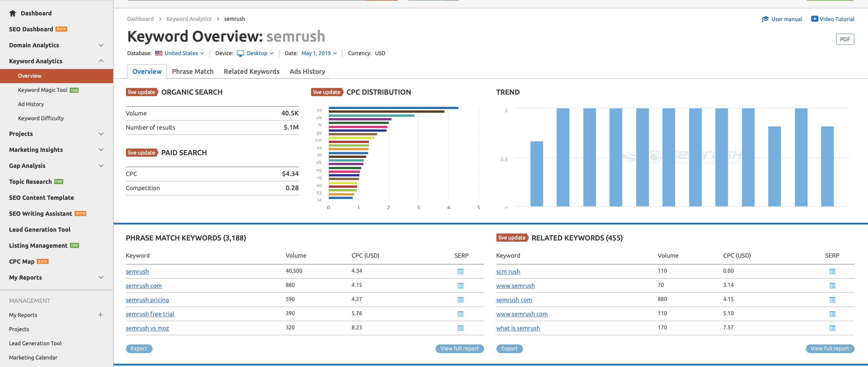
Task: Switch to Related Keywords tab
Action: [251, 71]
